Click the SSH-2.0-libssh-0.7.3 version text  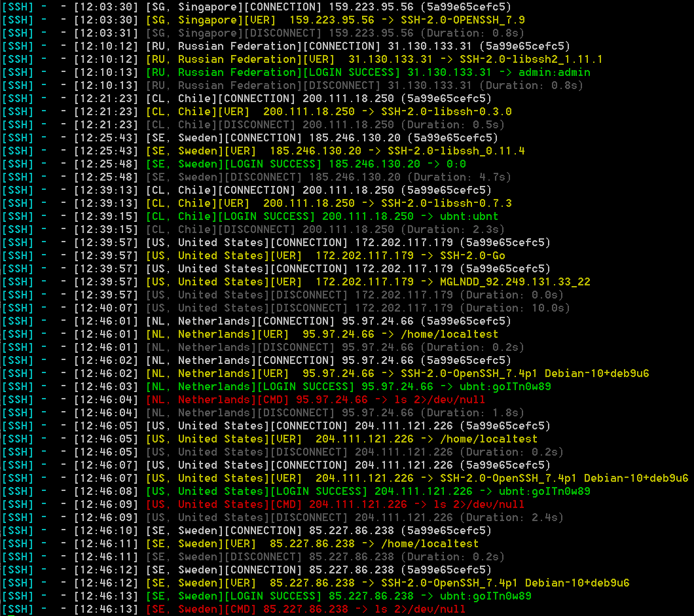click(x=446, y=203)
